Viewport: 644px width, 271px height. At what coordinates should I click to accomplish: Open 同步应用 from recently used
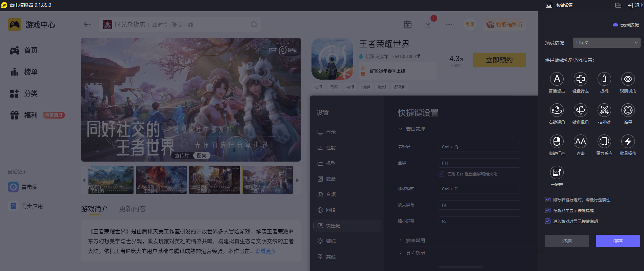[26, 206]
